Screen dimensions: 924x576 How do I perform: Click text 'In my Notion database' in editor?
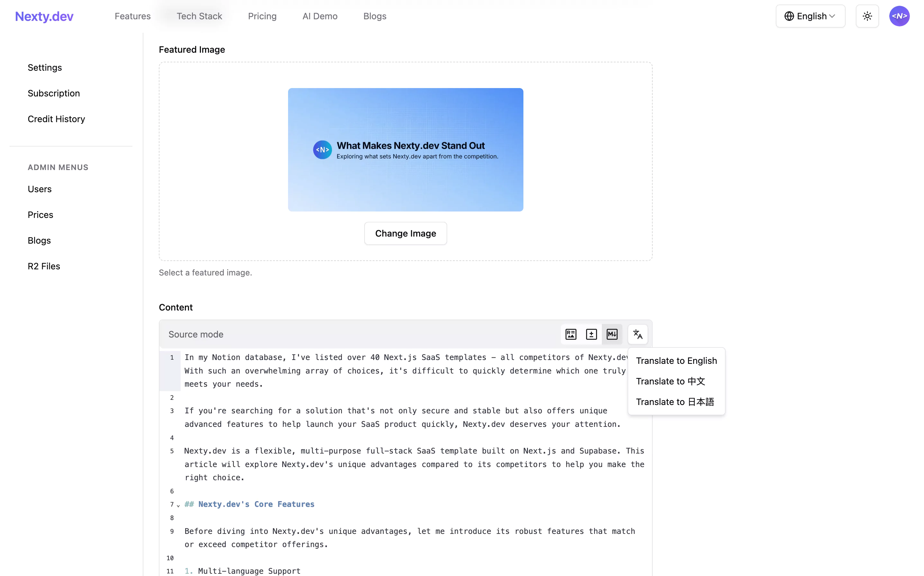[233, 357]
